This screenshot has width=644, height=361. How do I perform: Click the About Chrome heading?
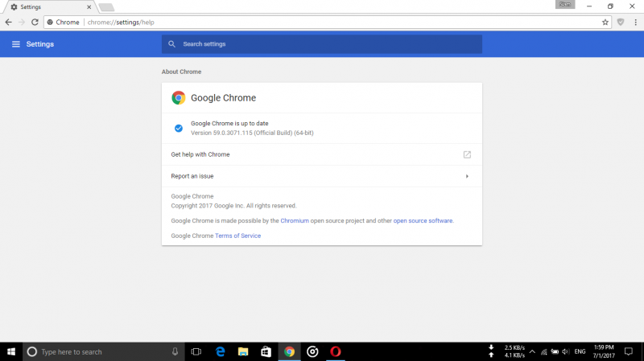tap(181, 72)
